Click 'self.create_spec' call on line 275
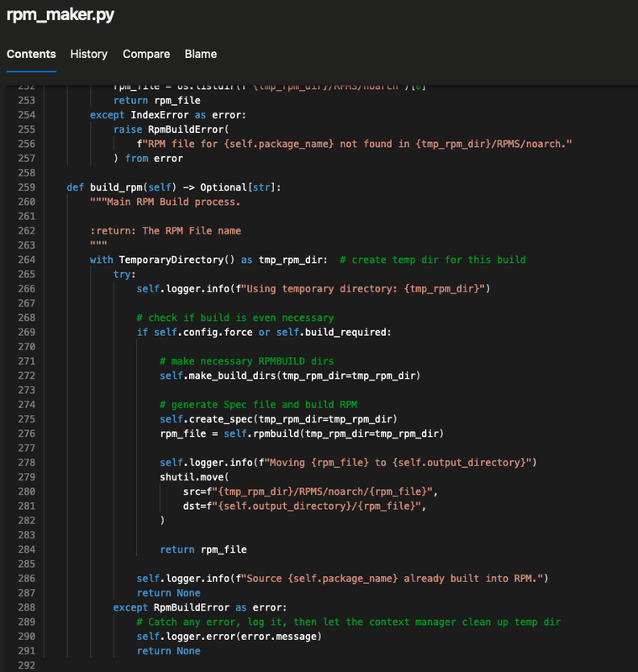The width and height of the screenshot is (638, 672). tap(278, 419)
